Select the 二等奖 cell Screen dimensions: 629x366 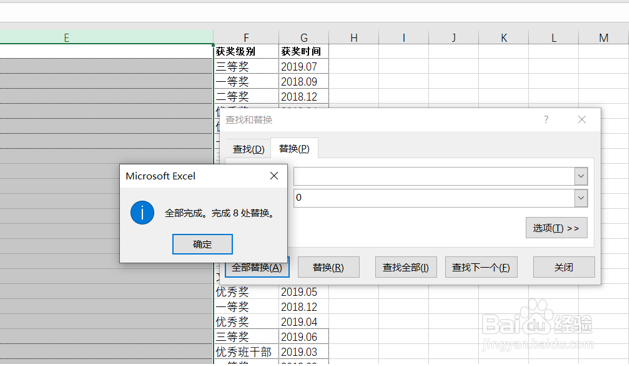pyautogui.click(x=246, y=96)
